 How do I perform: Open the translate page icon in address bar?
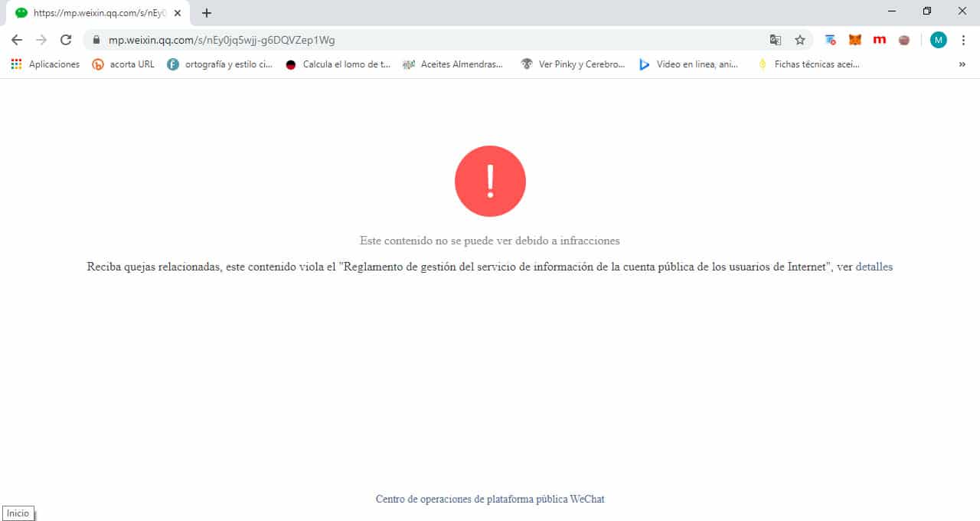coord(776,40)
